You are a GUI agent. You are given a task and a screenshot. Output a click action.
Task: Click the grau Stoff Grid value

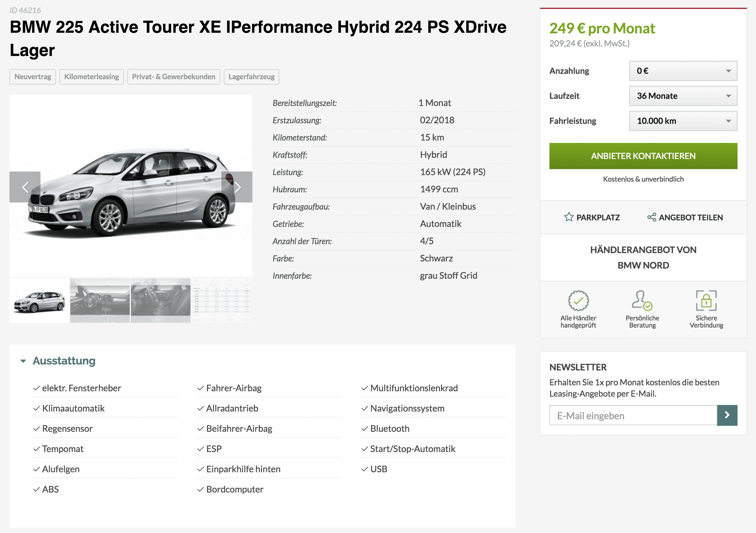[x=449, y=276]
